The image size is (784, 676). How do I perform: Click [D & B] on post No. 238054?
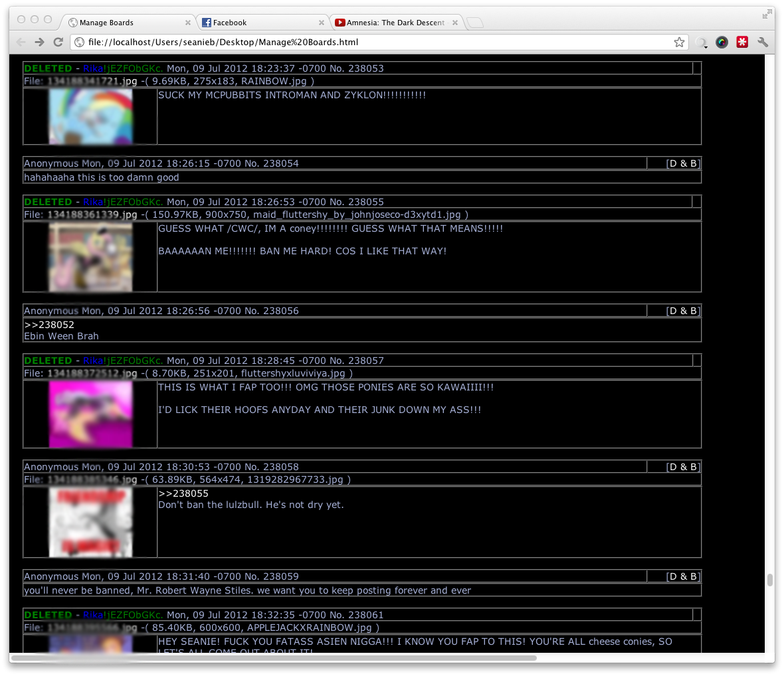coord(684,163)
